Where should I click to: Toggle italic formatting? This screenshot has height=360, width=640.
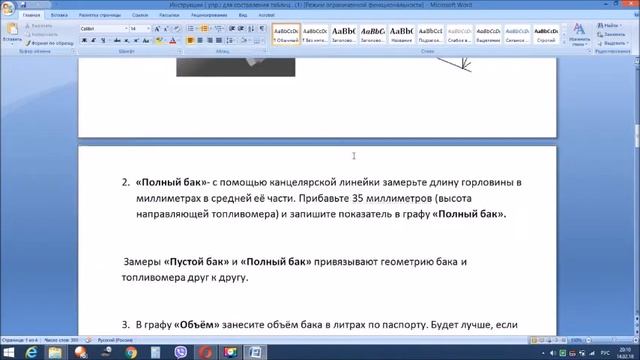(x=93, y=40)
